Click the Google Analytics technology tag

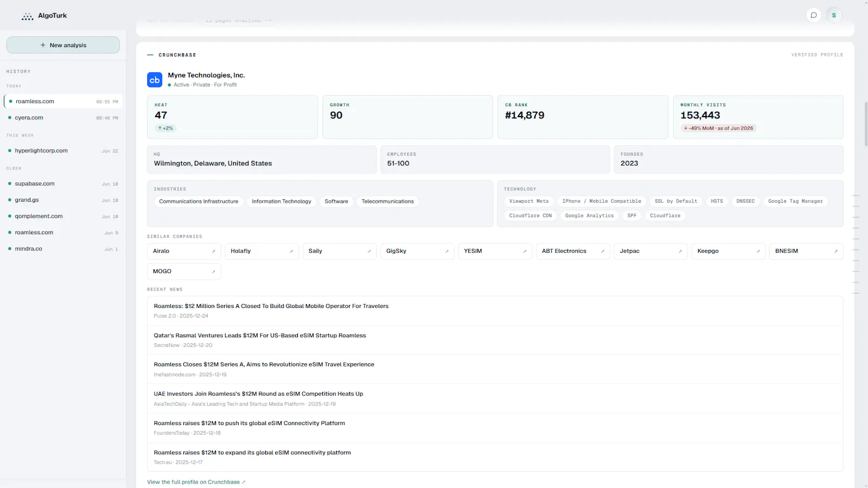tap(589, 216)
